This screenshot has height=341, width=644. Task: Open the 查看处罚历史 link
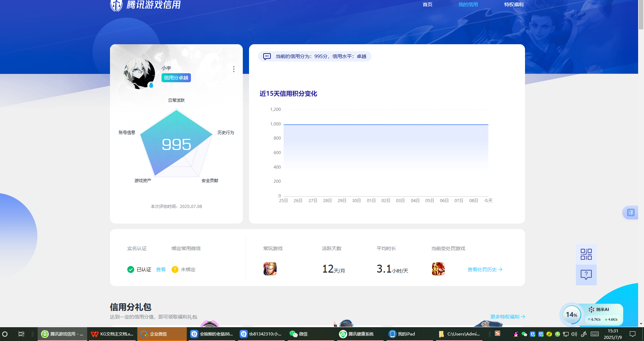pos(485,269)
